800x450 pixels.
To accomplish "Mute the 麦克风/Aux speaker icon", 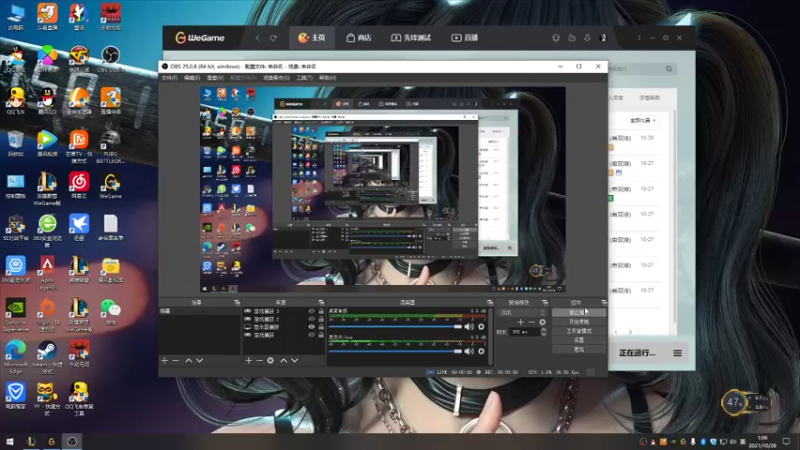I will [x=469, y=351].
